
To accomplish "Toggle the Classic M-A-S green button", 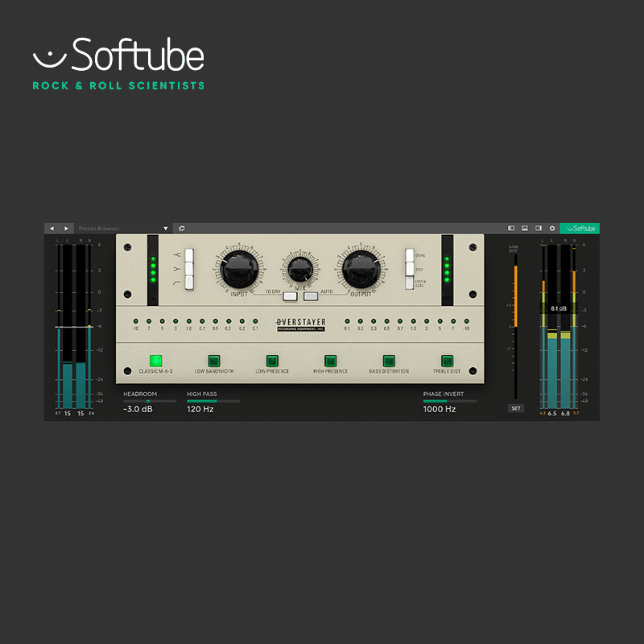I will (155, 361).
